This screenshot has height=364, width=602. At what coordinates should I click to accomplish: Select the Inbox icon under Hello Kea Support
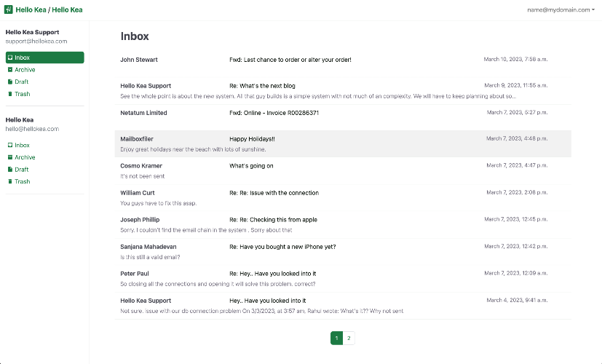click(10, 58)
